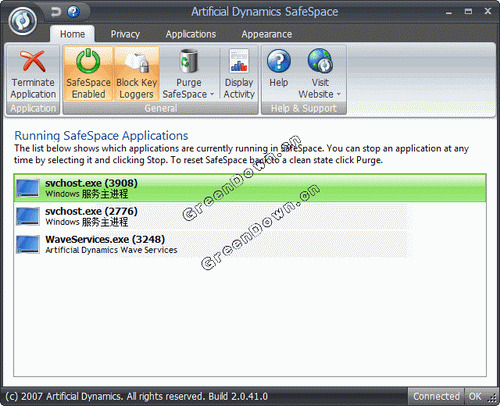Open the Display Activity chart icon
The image size is (500, 406).
pyautogui.click(x=239, y=61)
